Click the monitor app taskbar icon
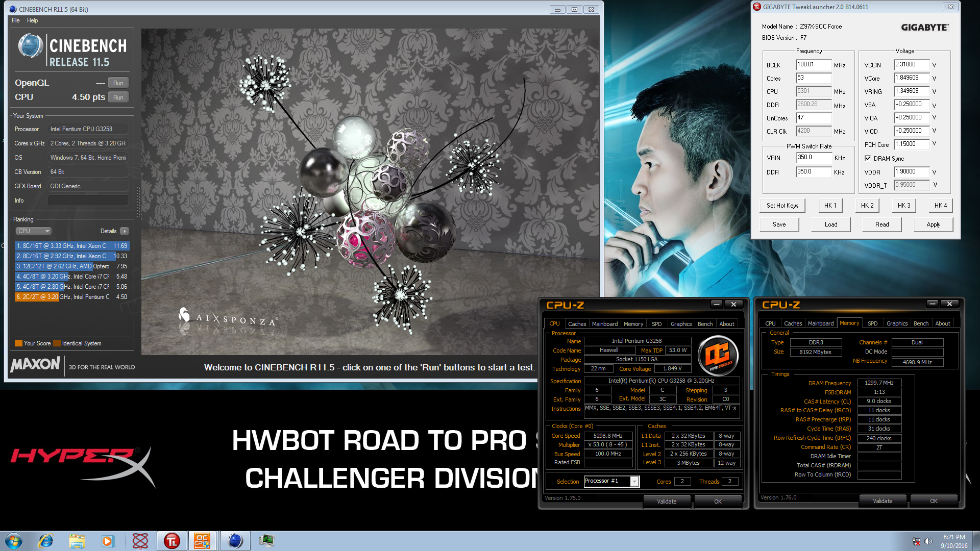Image resolution: width=980 pixels, height=551 pixels. (x=266, y=541)
